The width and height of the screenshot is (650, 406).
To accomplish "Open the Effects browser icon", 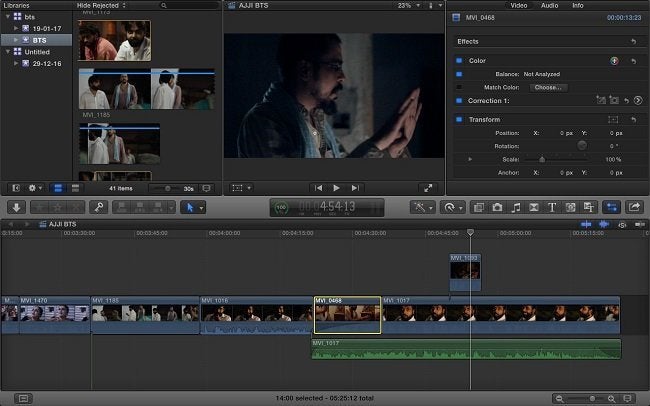I will [479, 207].
